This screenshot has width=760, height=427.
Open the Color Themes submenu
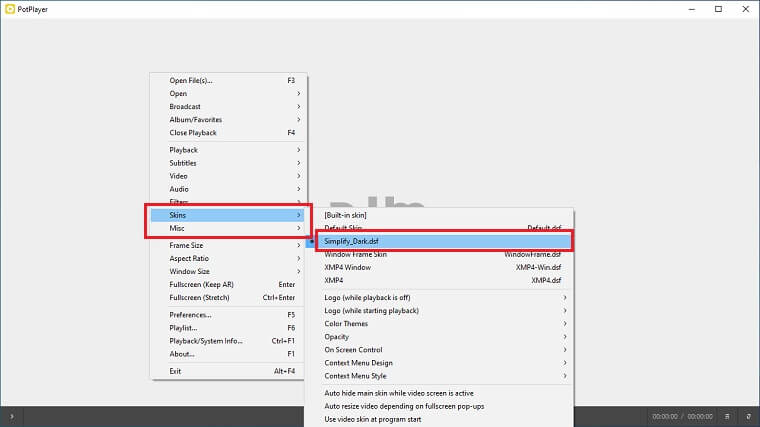pyautogui.click(x=439, y=324)
